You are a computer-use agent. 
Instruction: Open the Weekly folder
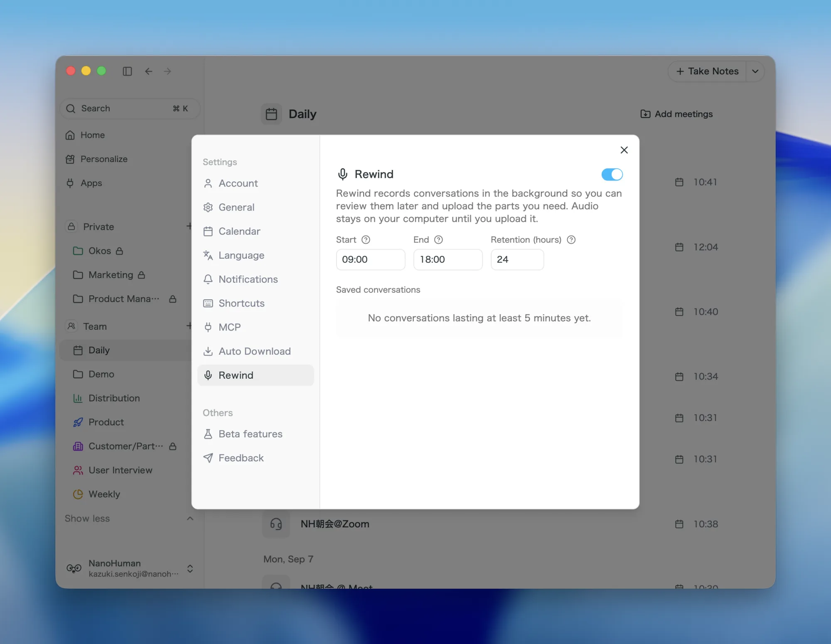(96, 494)
